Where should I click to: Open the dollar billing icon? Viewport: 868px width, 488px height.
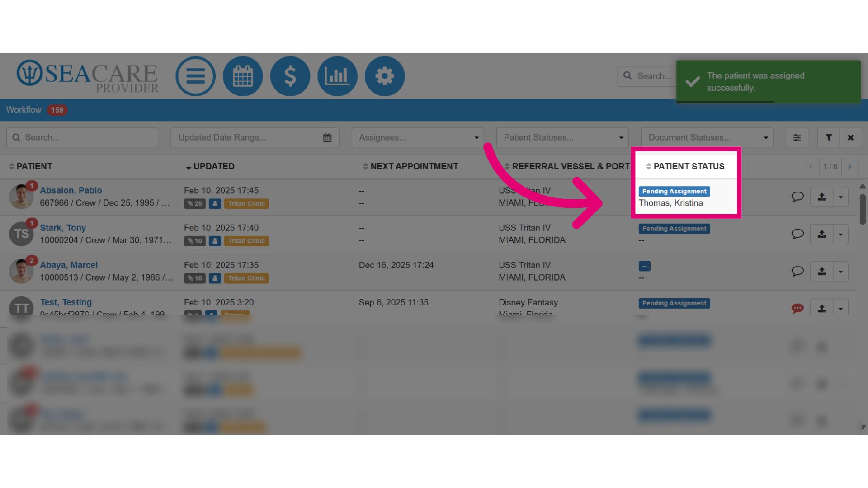tap(290, 76)
